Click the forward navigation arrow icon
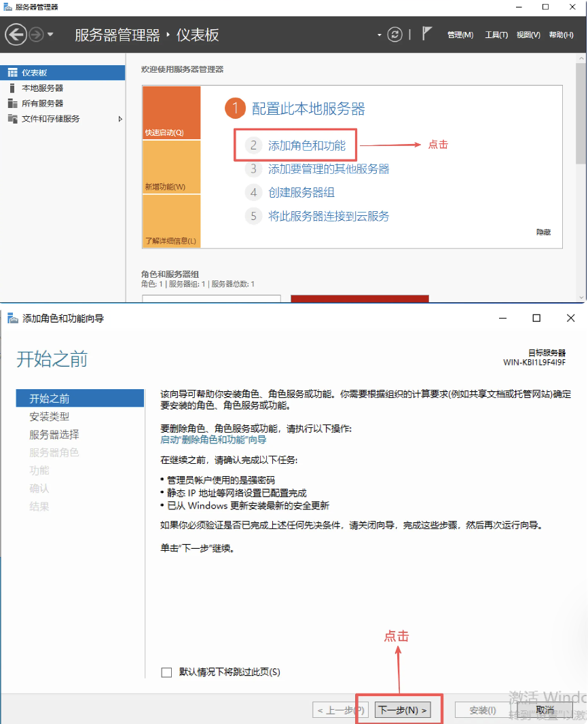Screen dimensions: 588x724 tap(36, 35)
